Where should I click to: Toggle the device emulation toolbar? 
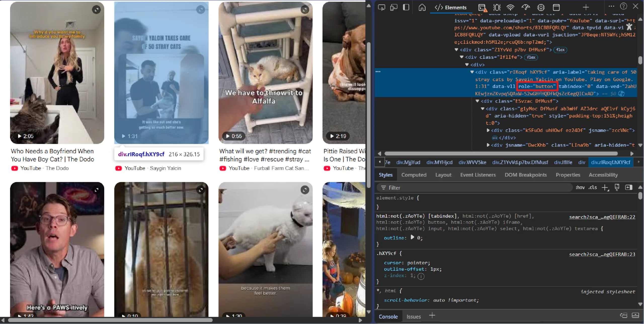click(393, 7)
